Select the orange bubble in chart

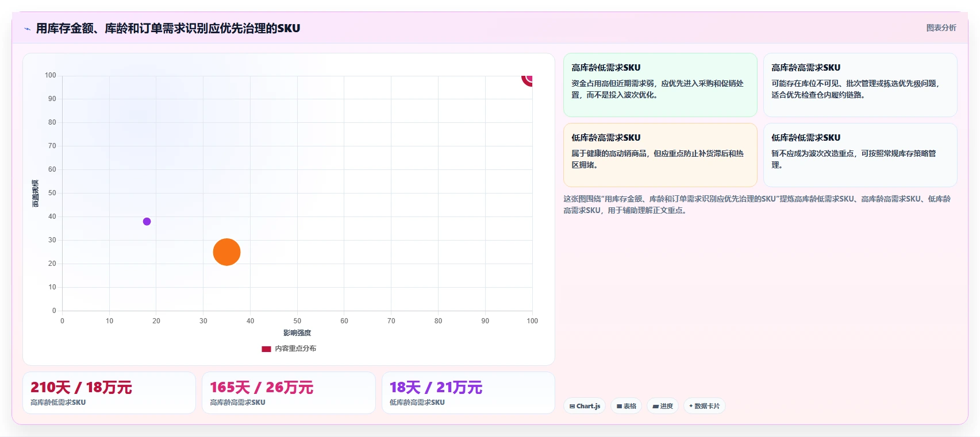tap(226, 252)
